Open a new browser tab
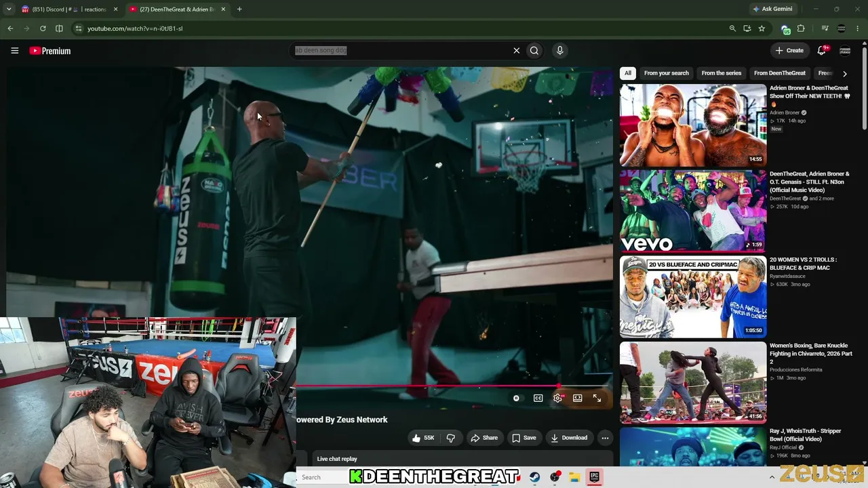This screenshot has height=488, width=868. 239,9
